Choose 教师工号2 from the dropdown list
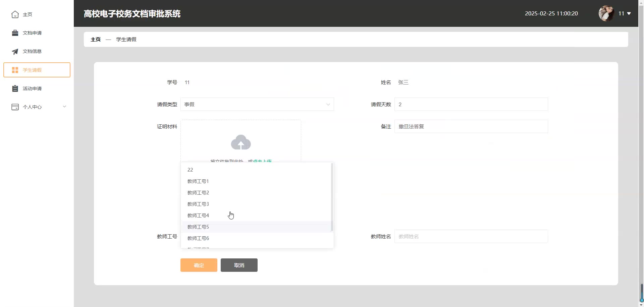Screen dimensions: 644x307 (x=257, y=193)
